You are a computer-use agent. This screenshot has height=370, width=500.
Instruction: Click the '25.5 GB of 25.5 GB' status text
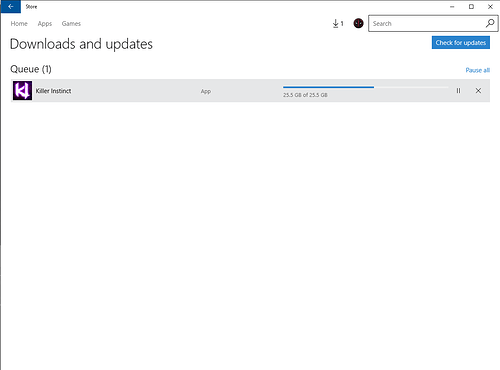pos(305,95)
